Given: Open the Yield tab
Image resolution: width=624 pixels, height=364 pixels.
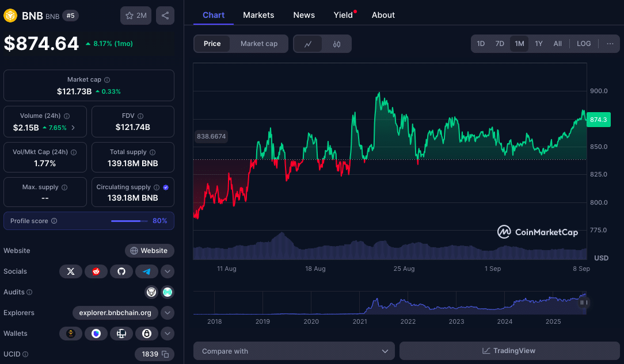Looking at the screenshot, I should pos(343,15).
